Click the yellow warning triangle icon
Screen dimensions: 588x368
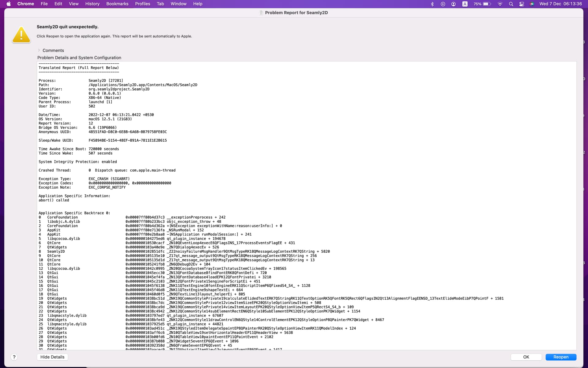point(21,35)
